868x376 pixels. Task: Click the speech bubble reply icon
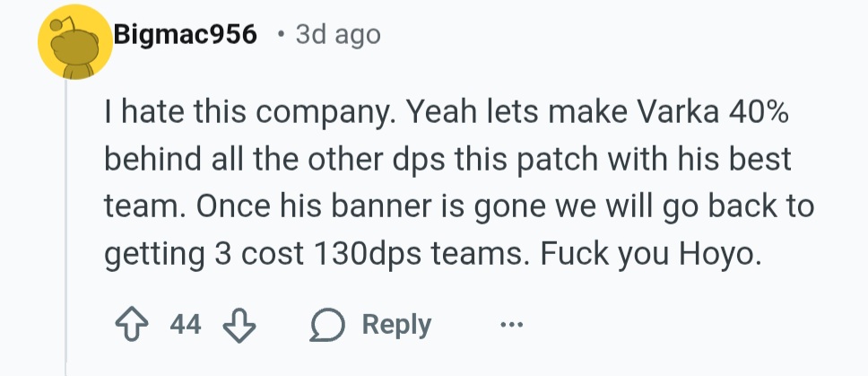coord(327,325)
